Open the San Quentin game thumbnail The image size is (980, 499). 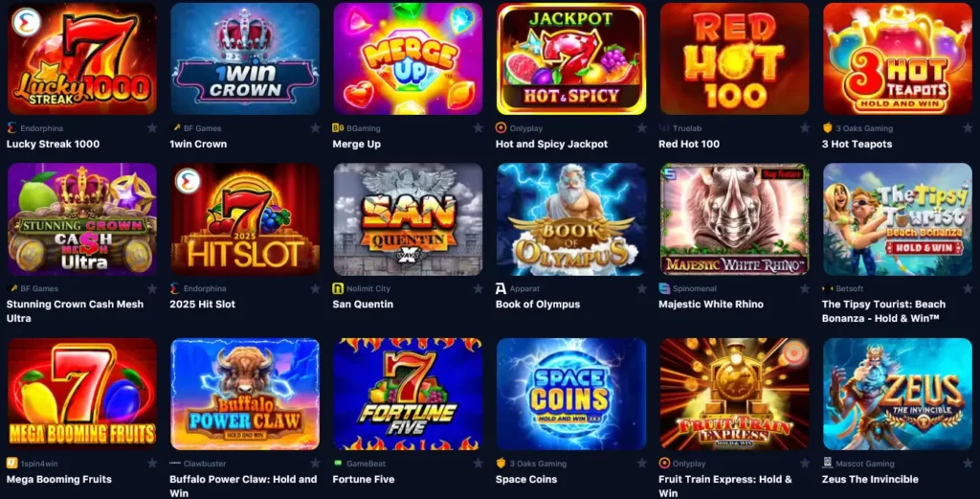pyautogui.click(x=408, y=219)
